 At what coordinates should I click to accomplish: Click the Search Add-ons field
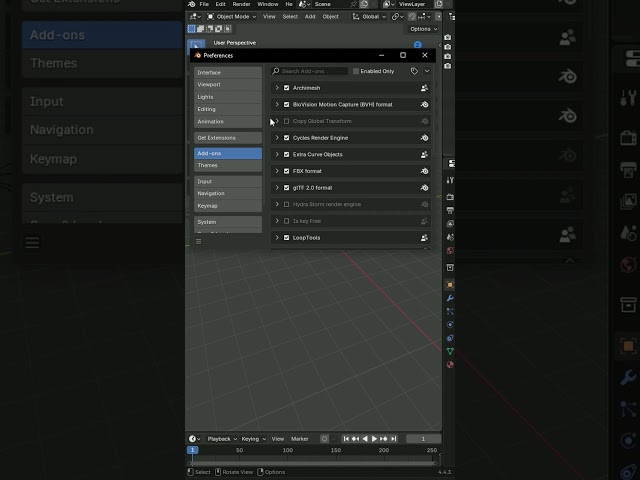[x=309, y=71]
